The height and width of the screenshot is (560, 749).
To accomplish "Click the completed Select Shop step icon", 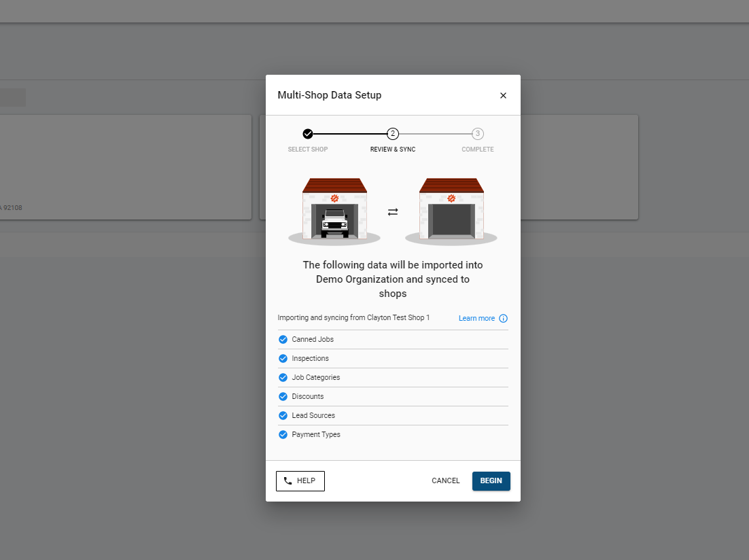I will tap(308, 134).
